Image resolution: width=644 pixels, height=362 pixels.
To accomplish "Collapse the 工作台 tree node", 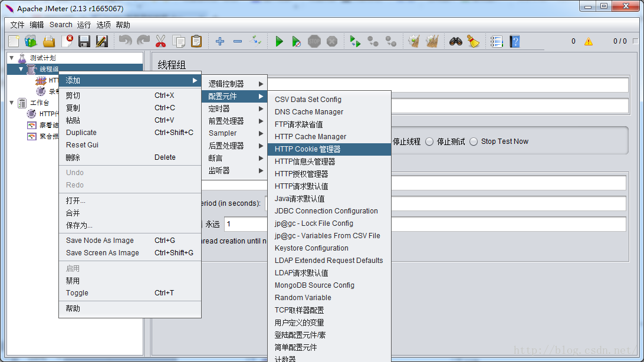I will click(12, 103).
